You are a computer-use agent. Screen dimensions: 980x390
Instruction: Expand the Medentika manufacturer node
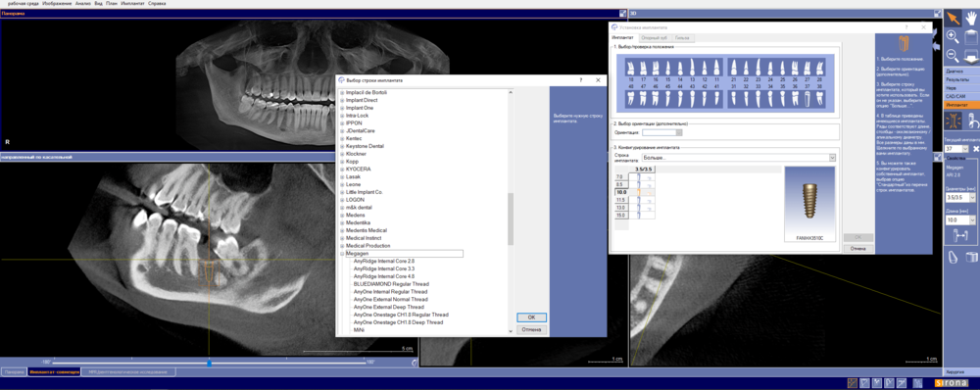[342, 222]
